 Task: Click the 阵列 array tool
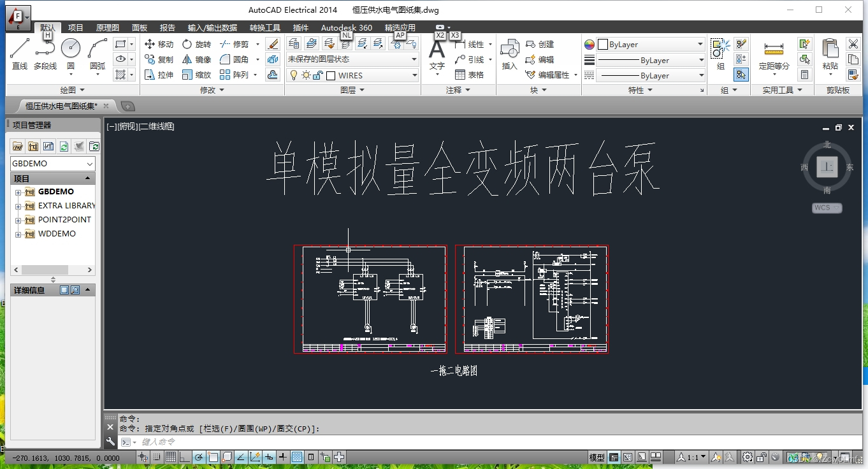[235, 75]
